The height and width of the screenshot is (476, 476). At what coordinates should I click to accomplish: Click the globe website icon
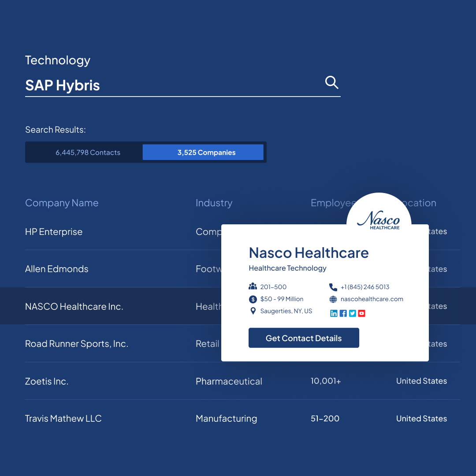click(333, 299)
